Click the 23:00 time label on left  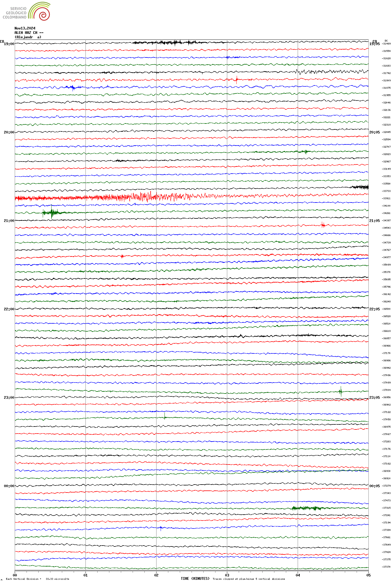pyautogui.click(x=9, y=398)
